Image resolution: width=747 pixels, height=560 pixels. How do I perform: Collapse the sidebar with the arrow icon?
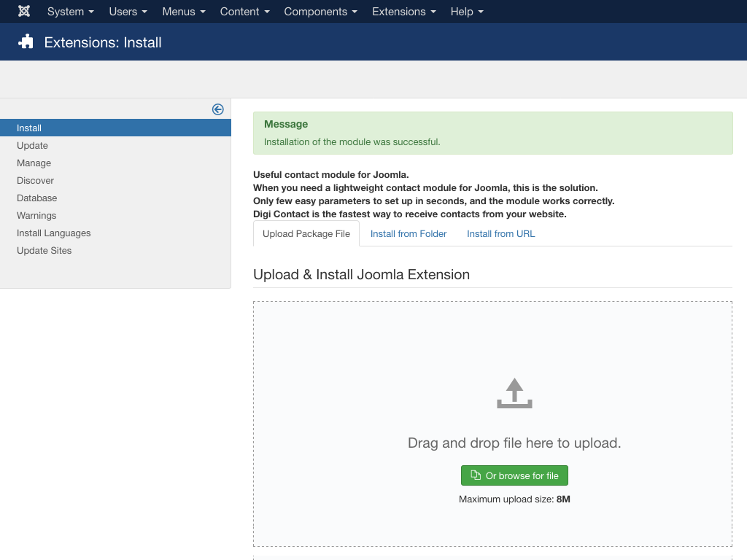tap(217, 109)
